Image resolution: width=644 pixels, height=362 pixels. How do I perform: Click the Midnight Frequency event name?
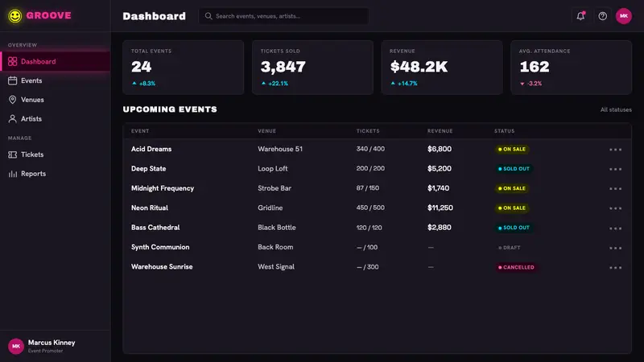pyautogui.click(x=163, y=188)
